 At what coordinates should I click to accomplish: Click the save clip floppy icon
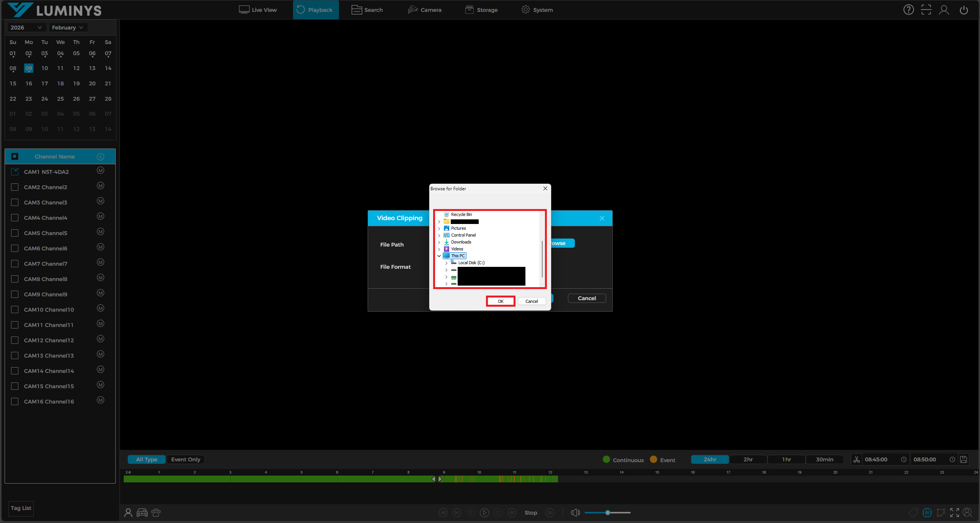964,459
